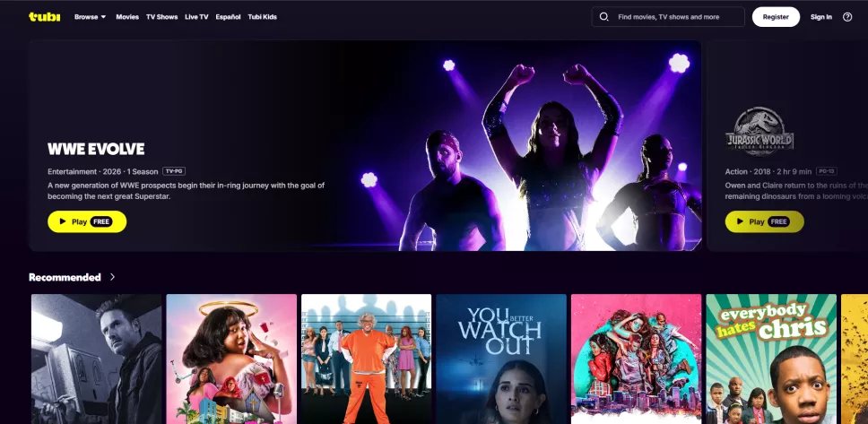Expand the Recommended row chevron
868x424 pixels.
(113, 277)
